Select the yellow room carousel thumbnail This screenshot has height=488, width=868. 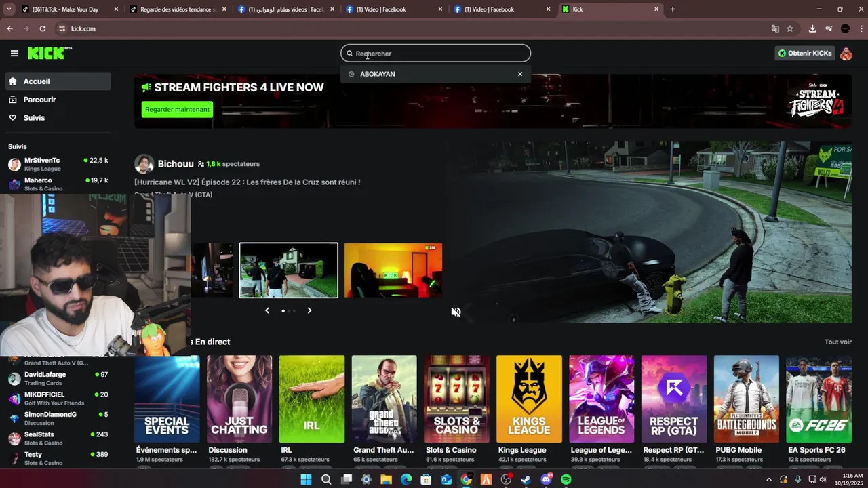coord(393,270)
